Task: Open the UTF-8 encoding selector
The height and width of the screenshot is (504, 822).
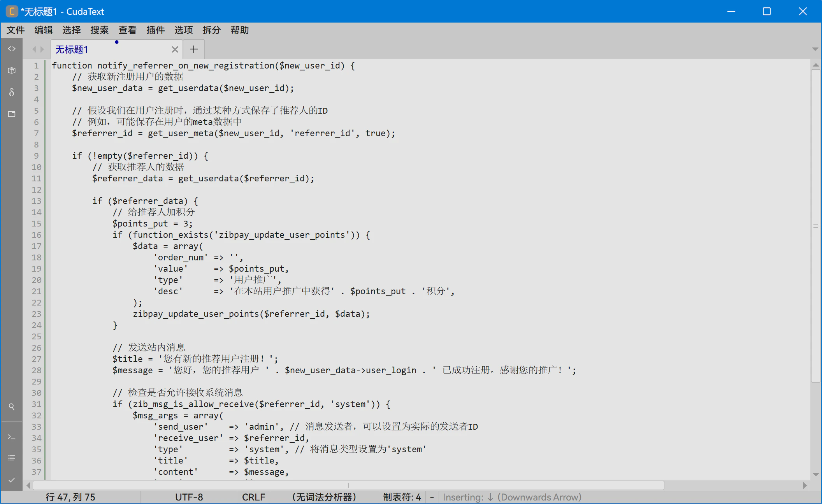Action: coord(189,497)
